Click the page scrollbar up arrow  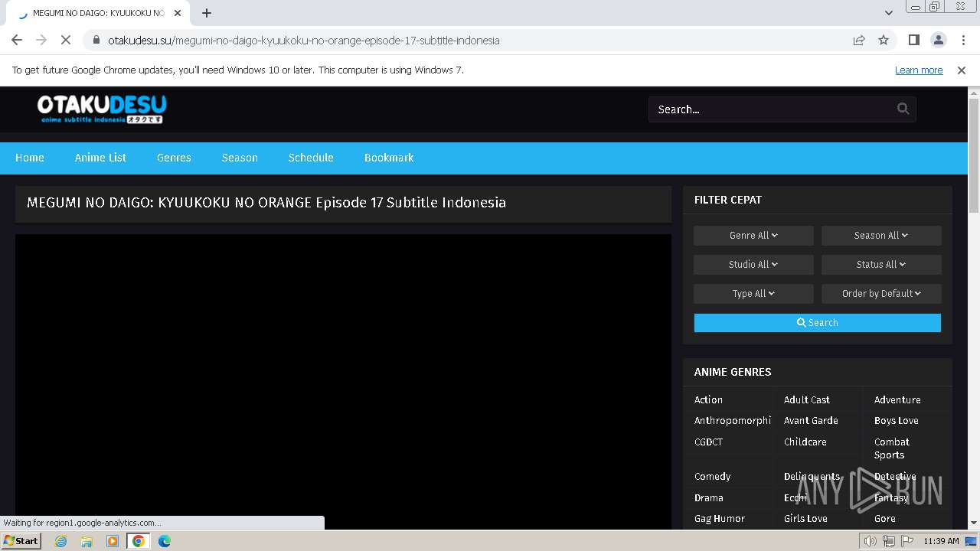point(974,93)
